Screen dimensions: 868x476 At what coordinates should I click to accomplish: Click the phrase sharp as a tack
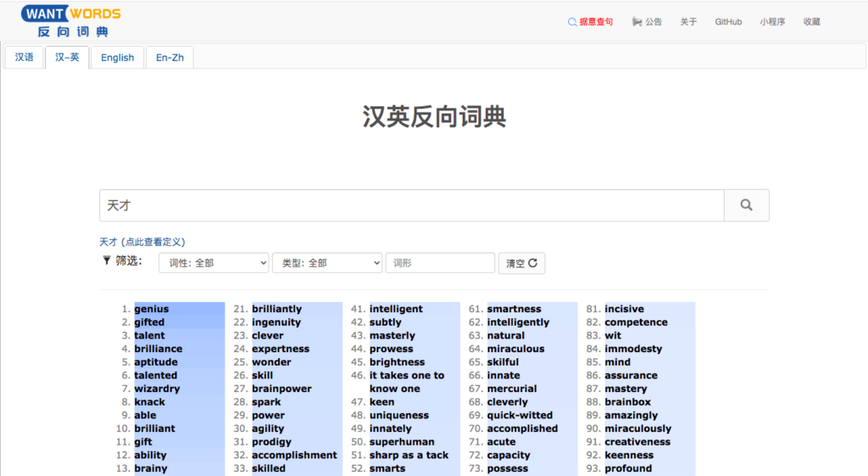click(409, 455)
